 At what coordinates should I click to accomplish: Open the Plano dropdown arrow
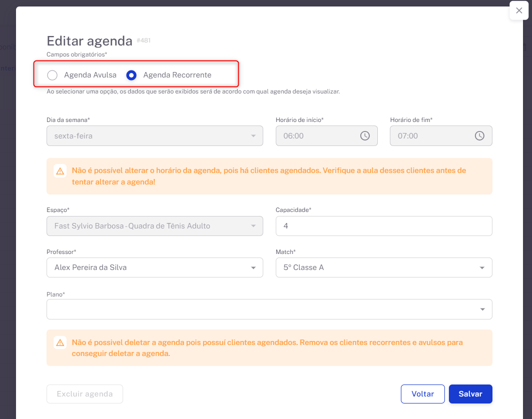pyautogui.click(x=482, y=309)
